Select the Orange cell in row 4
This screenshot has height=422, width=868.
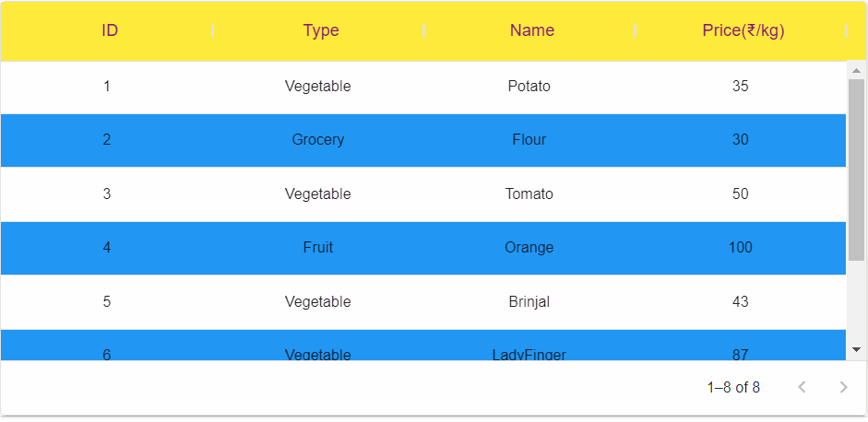coord(529,247)
